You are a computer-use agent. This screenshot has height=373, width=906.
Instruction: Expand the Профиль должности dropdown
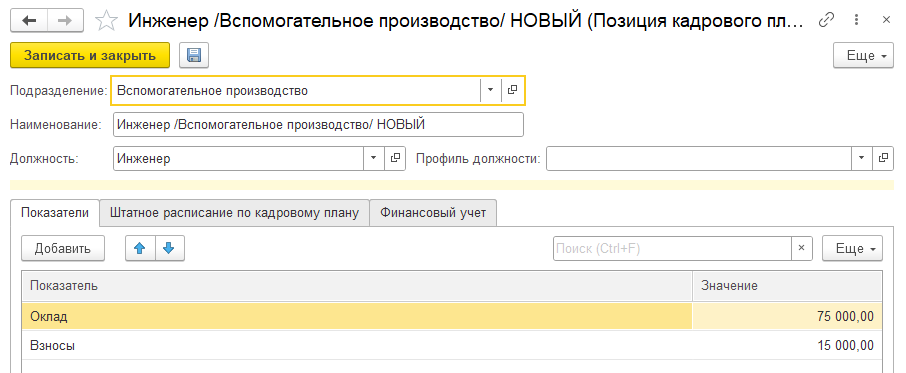[862, 158]
